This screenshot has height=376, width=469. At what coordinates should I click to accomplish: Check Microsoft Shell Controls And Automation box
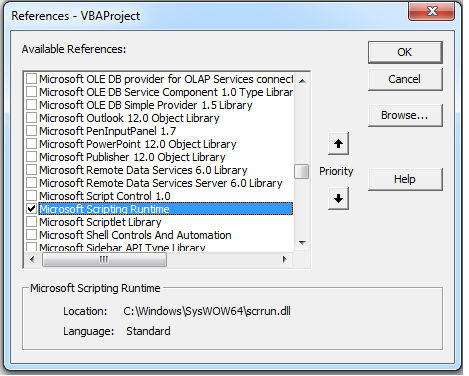tap(31, 235)
